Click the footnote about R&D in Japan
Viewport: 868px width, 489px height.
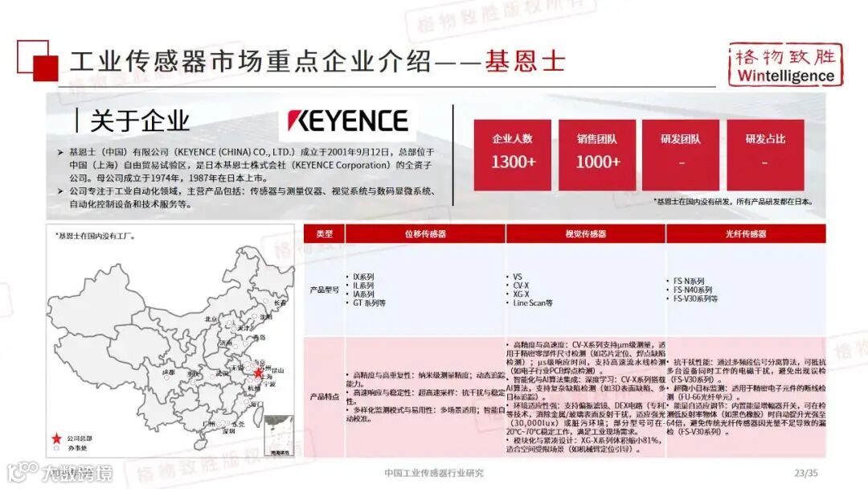733,202
